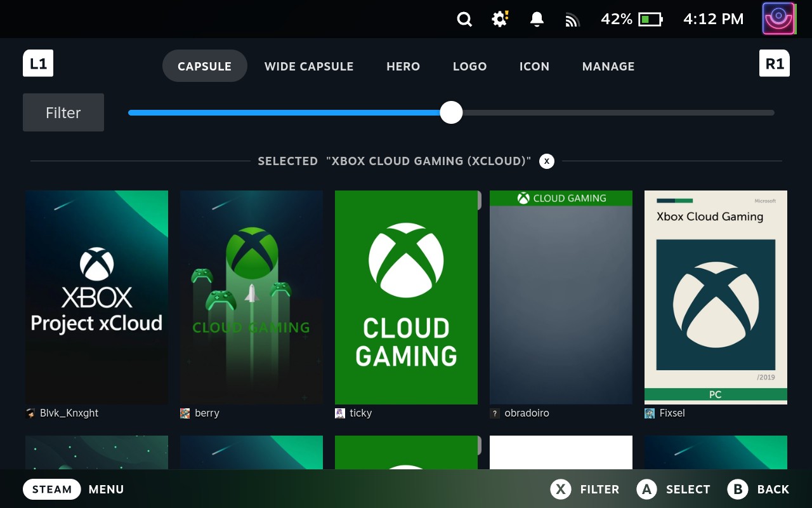Screen dimensions: 812x508
Task: Open the search magnifier icon
Action: coord(464,19)
